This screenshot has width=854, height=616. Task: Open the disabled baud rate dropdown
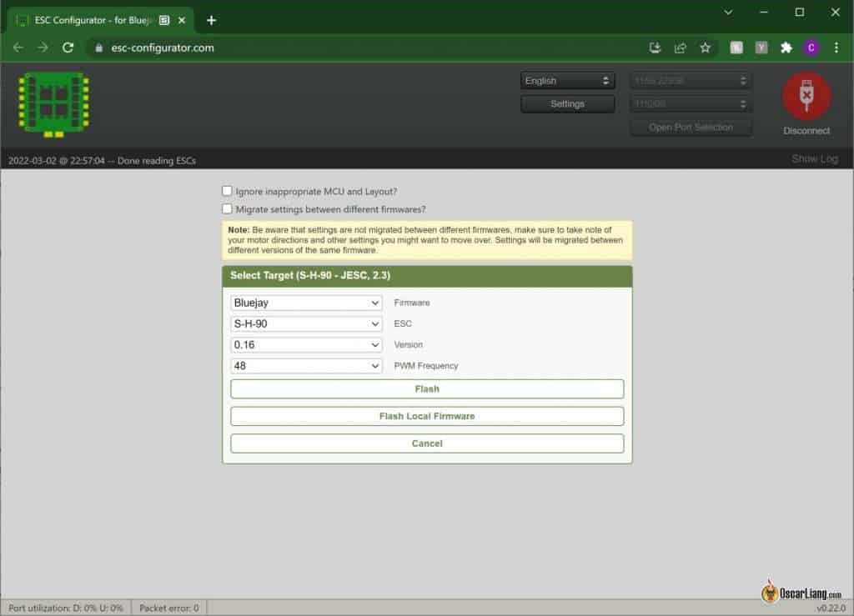tap(691, 103)
